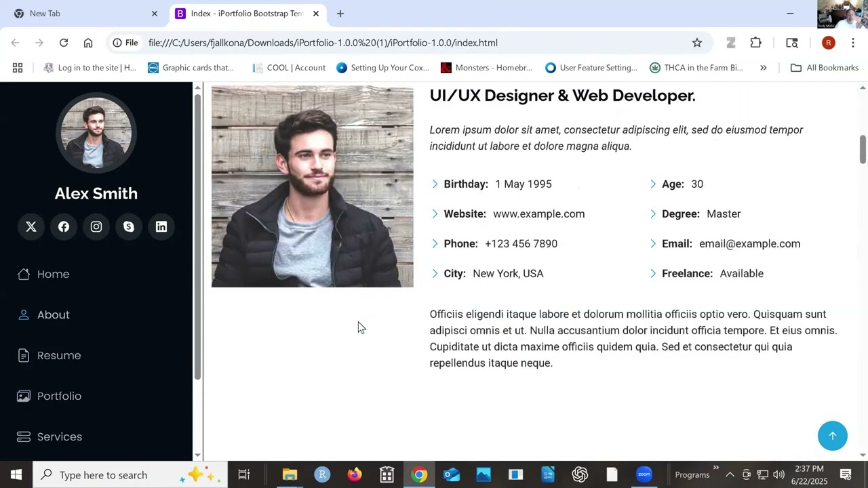
Task: Open the Services sidebar link
Action: coord(50,436)
